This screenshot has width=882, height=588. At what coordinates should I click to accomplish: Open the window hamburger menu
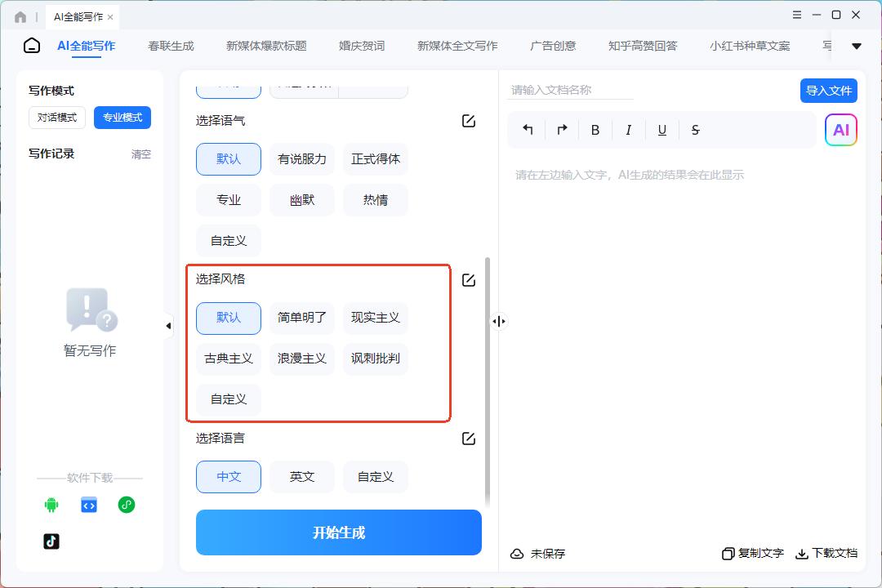click(x=797, y=15)
